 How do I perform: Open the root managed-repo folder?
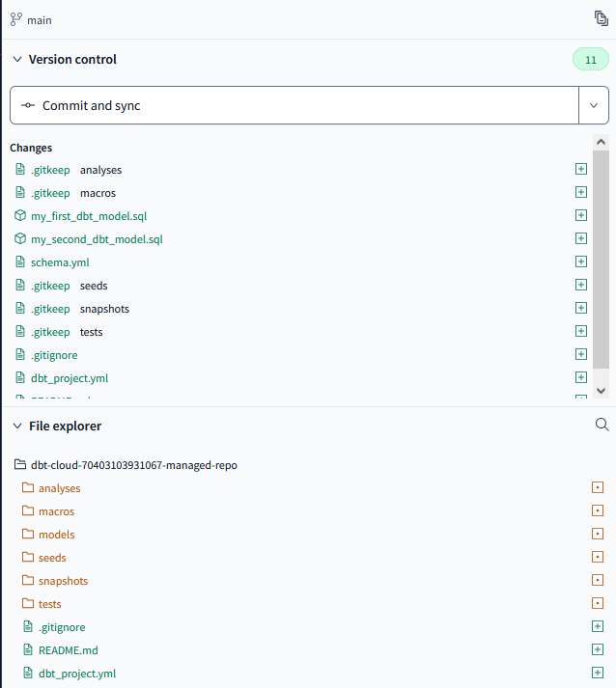click(x=133, y=465)
